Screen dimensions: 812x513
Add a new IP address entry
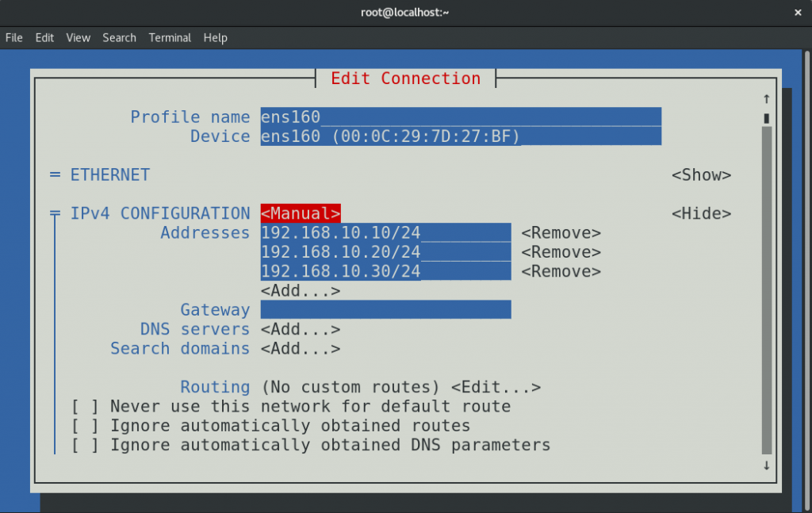(301, 291)
